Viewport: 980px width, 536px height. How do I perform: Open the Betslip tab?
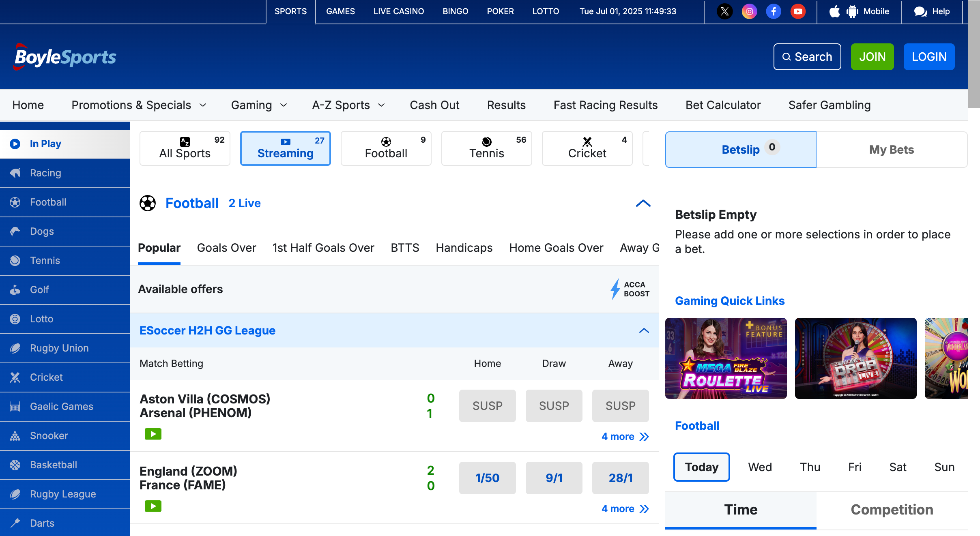[741, 150]
